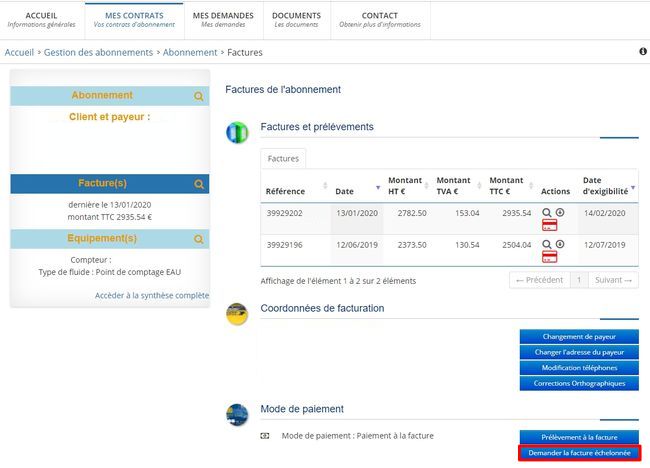Sort invoices by Date column

[355, 190]
